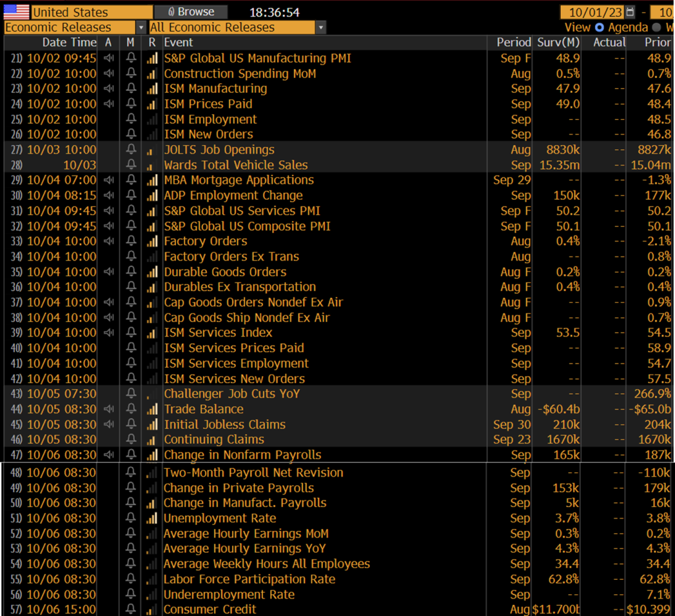675x616 pixels.
Task: Click the United States flag icon
Action: pos(16,12)
